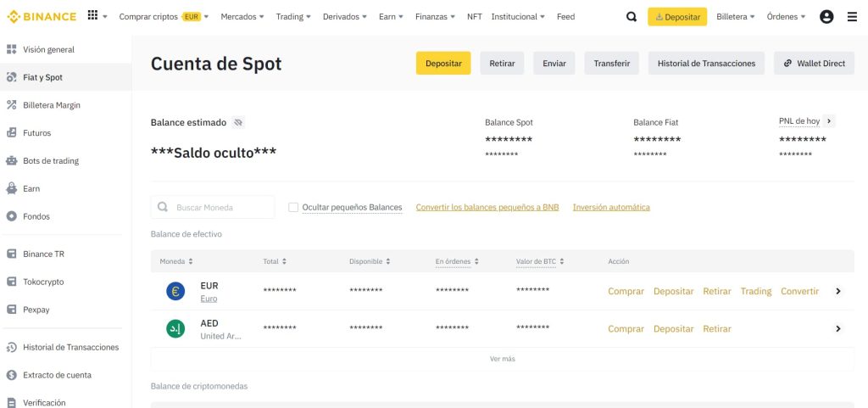The height and width of the screenshot is (408, 868).
Task: Sort by the Total column header
Action: (275, 261)
